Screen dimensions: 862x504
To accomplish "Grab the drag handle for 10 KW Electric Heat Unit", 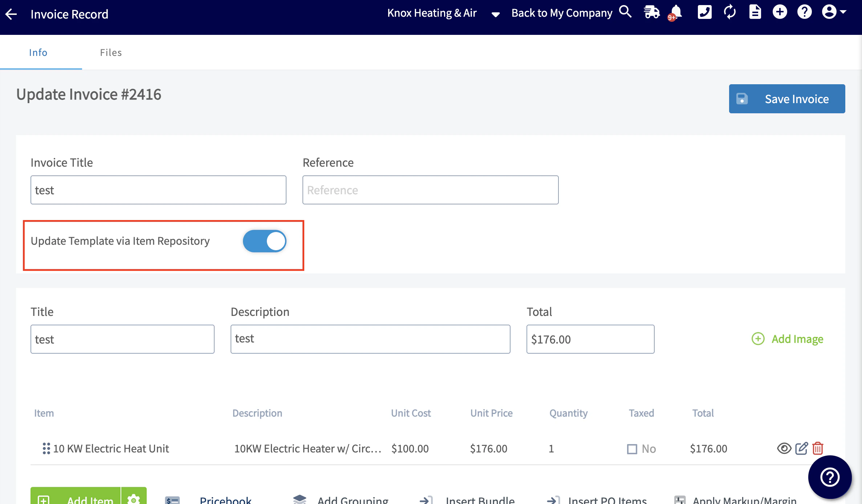I will [x=46, y=448].
